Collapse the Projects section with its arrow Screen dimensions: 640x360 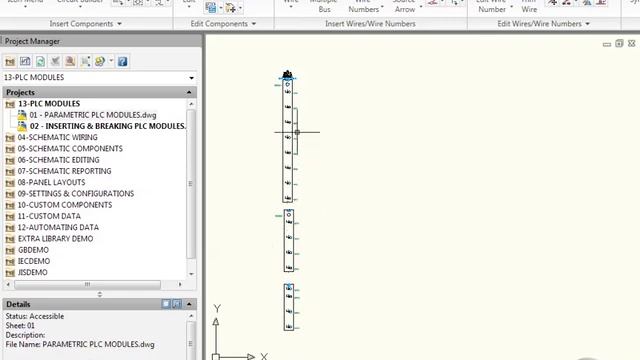tap(189, 92)
